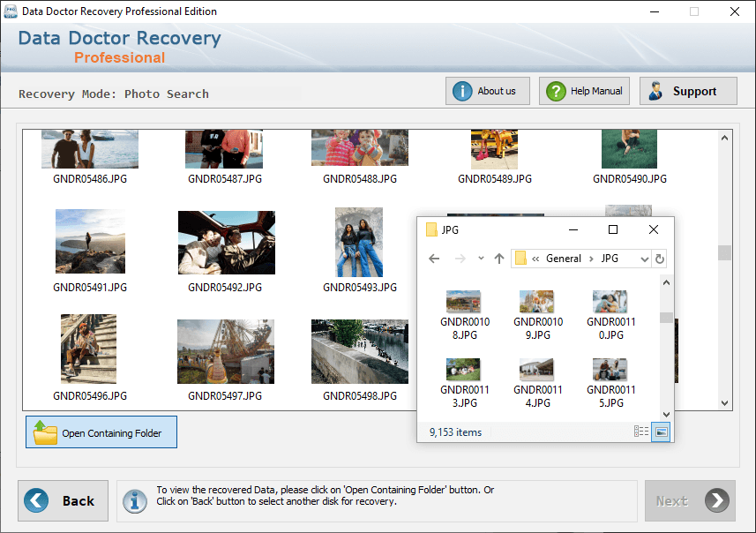Click forward arrow in JPG explorer window
Viewport: 756px width, 533px height.
tap(460, 259)
